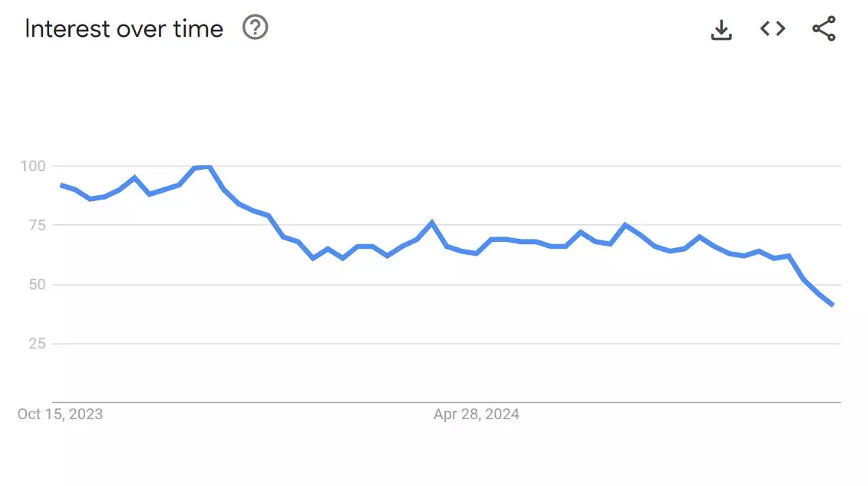The width and height of the screenshot is (868, 486).
Task: Click the download icon to export chart data
Action: (721, 28)
